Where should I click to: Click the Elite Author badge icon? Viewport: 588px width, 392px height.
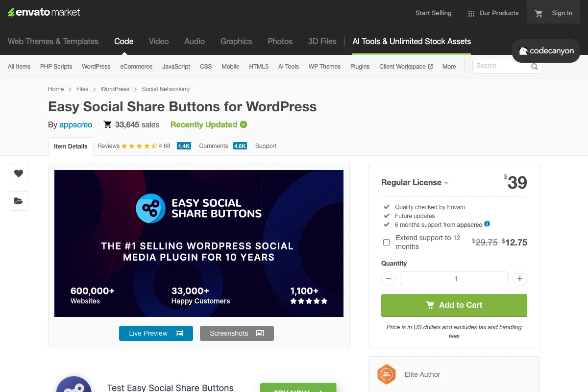coord(387,374)
